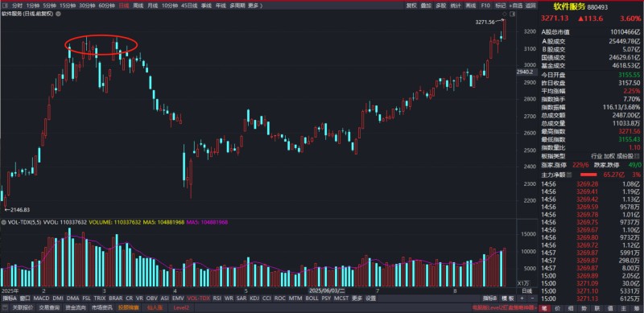
Task: Click the VOL-TDX indicator settings circle icon
Action: (x=4, y=222)
